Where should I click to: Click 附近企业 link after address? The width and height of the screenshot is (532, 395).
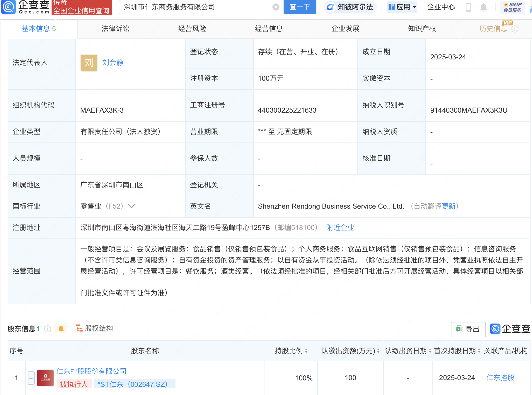(x=340, y=228)
